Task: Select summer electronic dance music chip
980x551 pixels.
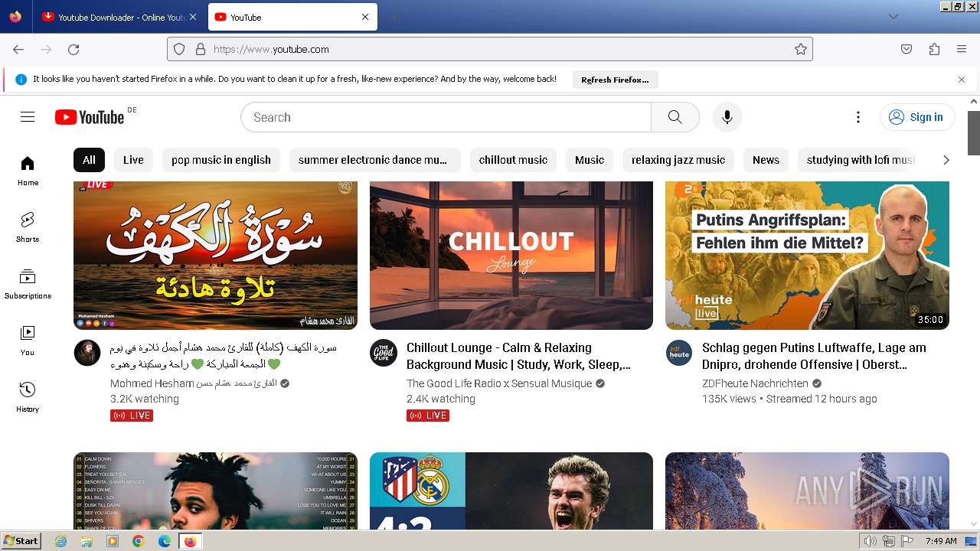Action: [374, 160]
